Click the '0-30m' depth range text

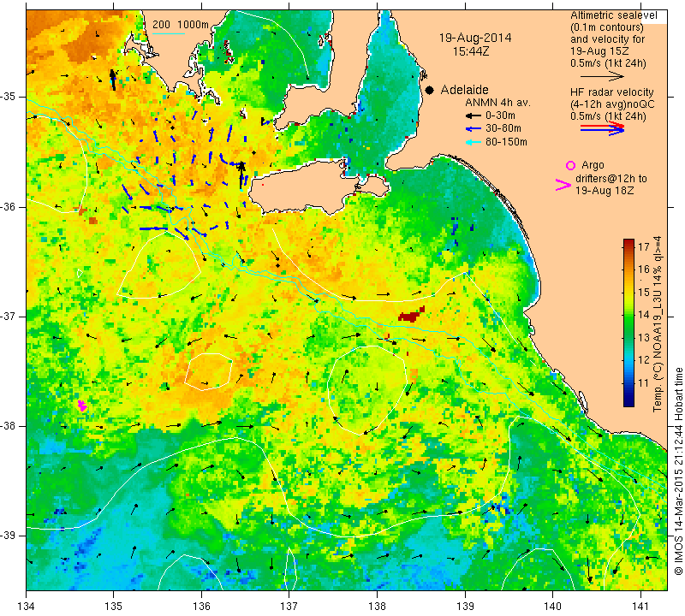pos(500,115)
